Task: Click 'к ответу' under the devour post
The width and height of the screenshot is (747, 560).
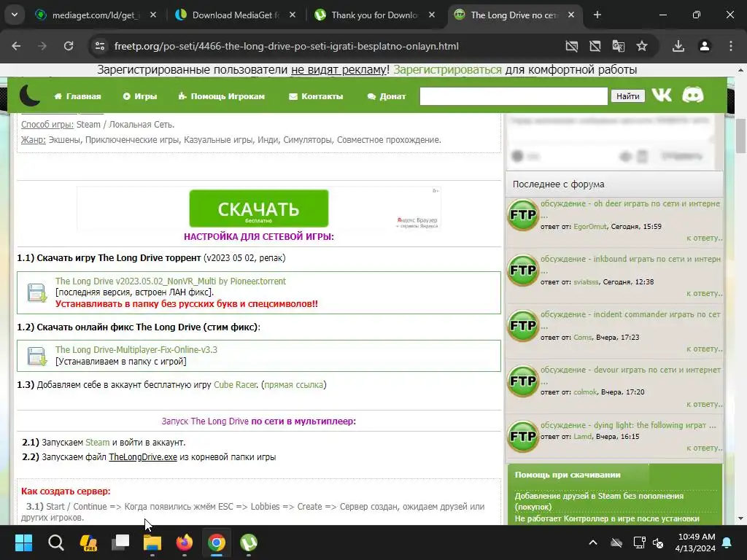Action: click(704, 404)
